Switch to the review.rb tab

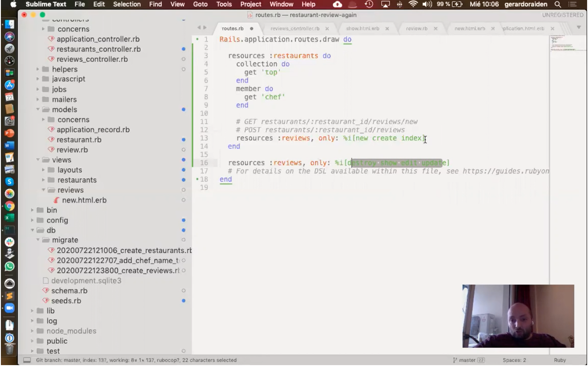click(x=416, y=28)
